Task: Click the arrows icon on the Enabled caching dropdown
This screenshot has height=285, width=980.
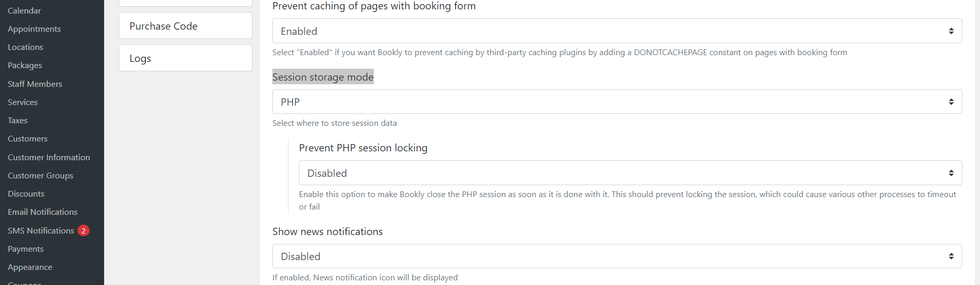Action: [951, 31]
